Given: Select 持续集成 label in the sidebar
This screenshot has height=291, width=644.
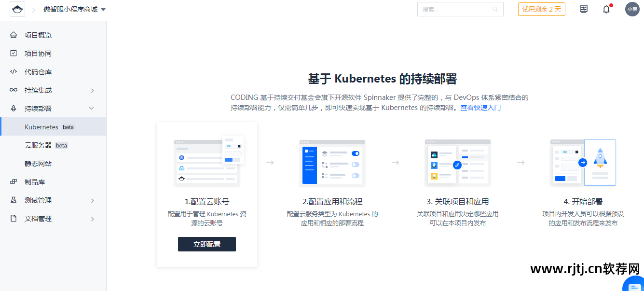Looking at the screenshot, I should 38,90.
